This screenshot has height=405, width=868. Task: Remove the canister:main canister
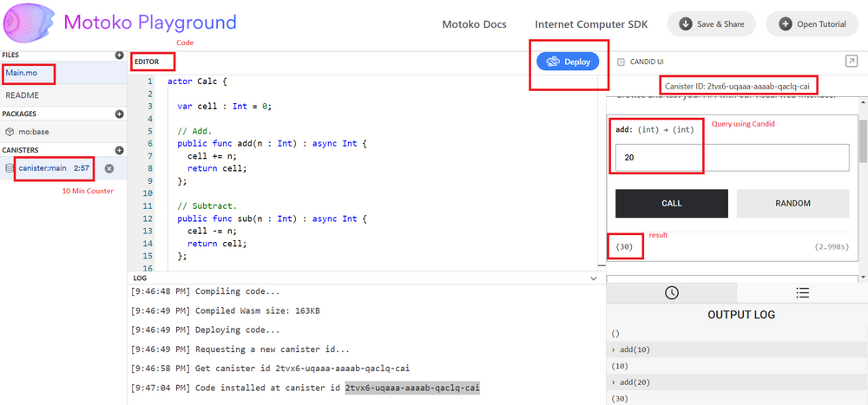pyautogui.click(x=109, y=169)
